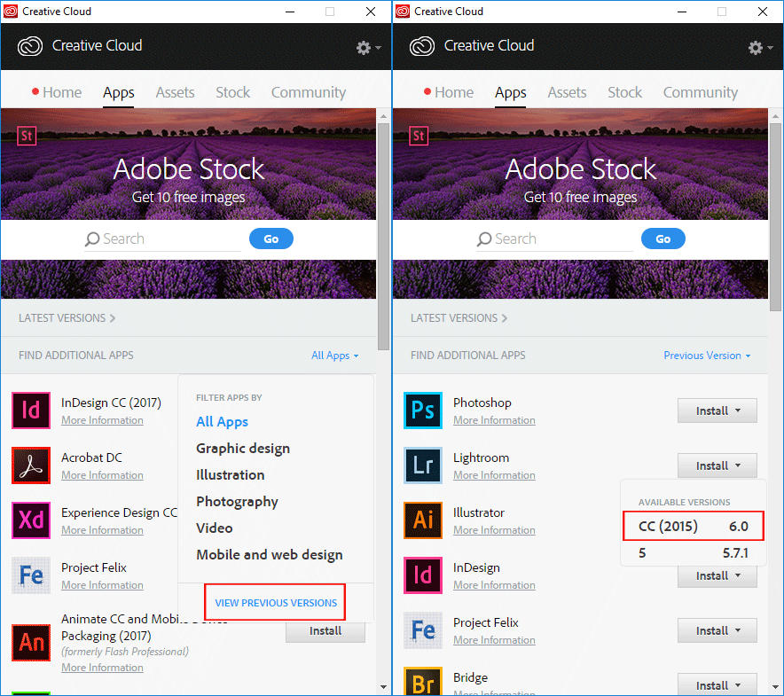Click Project Felix Fe icon in left window
This screenshot has width=784, height=696.
tap(31, 575)
